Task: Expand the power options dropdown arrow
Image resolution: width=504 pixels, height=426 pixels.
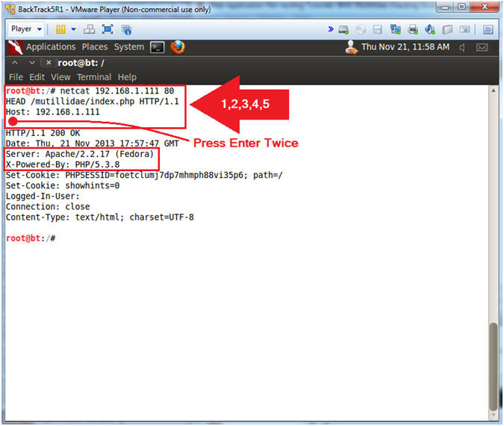Action: pyautogui.click(x=74, y=30)
